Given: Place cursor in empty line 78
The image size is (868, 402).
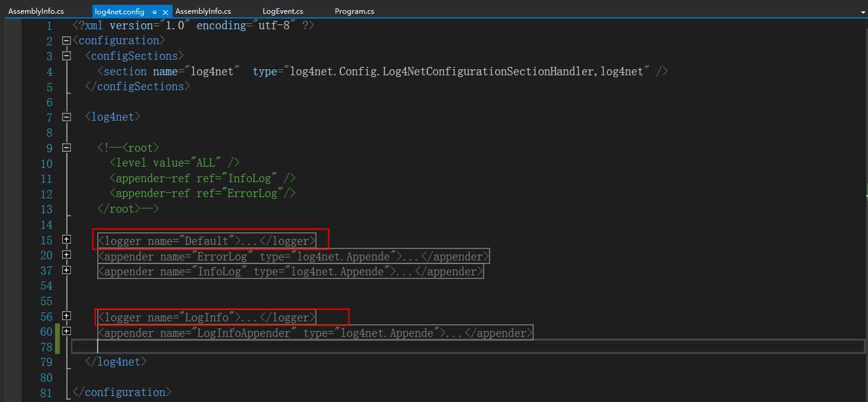Looking at the screenshot, I should coord(467,346).
